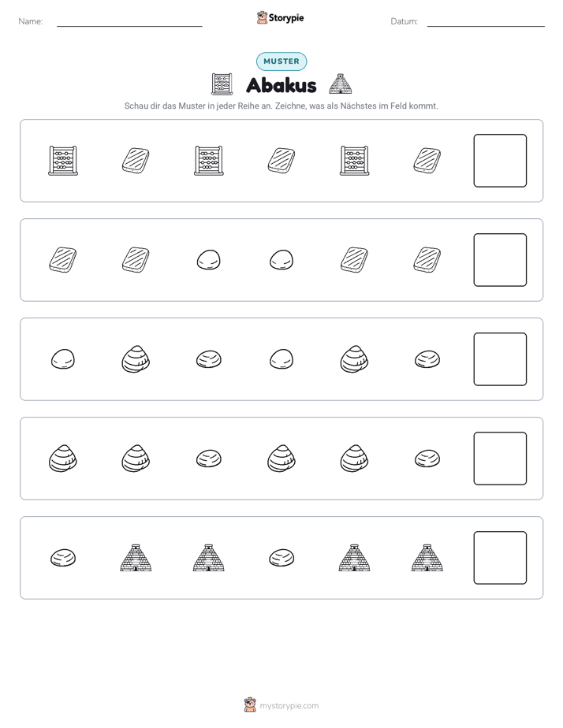
Task: Click the first clay tablet in row two
Action: (x=63, y=259)
